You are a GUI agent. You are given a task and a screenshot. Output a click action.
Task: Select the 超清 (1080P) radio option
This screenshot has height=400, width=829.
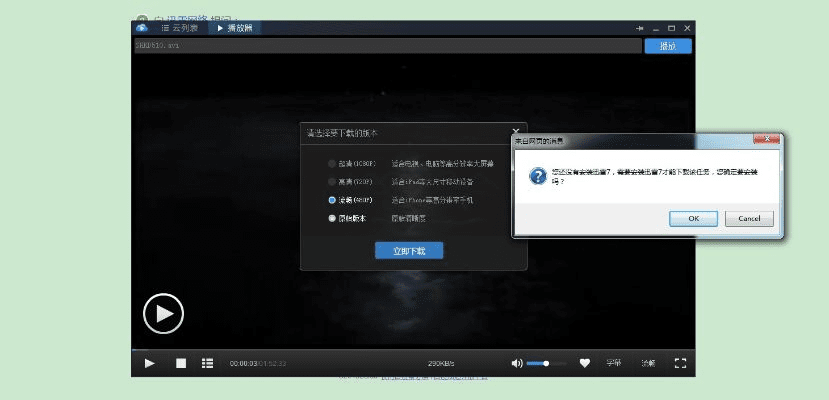coord(333,163)
